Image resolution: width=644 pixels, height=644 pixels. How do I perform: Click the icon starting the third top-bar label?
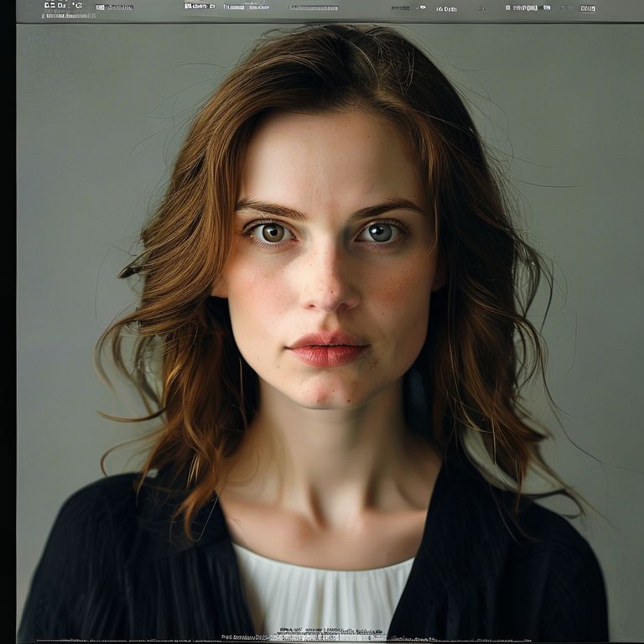[188, 6]
